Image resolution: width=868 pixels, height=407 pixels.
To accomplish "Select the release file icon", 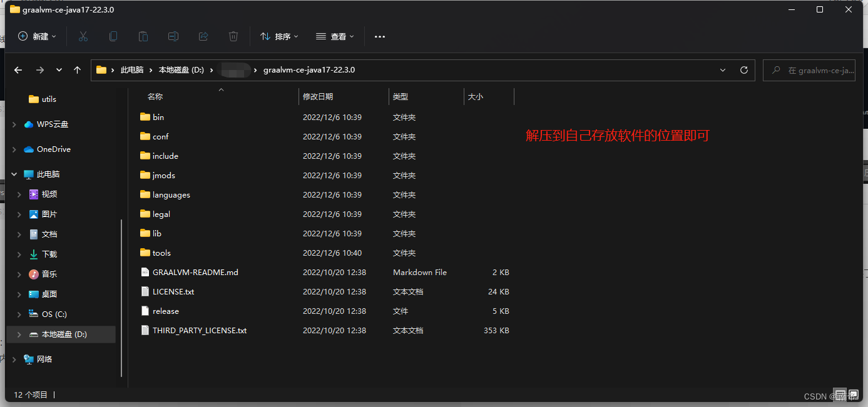I will tap(145, 311).
